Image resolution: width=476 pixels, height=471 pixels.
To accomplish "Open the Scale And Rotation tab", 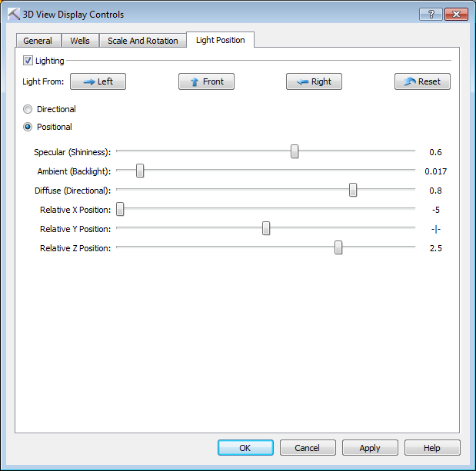I will 143,41.
